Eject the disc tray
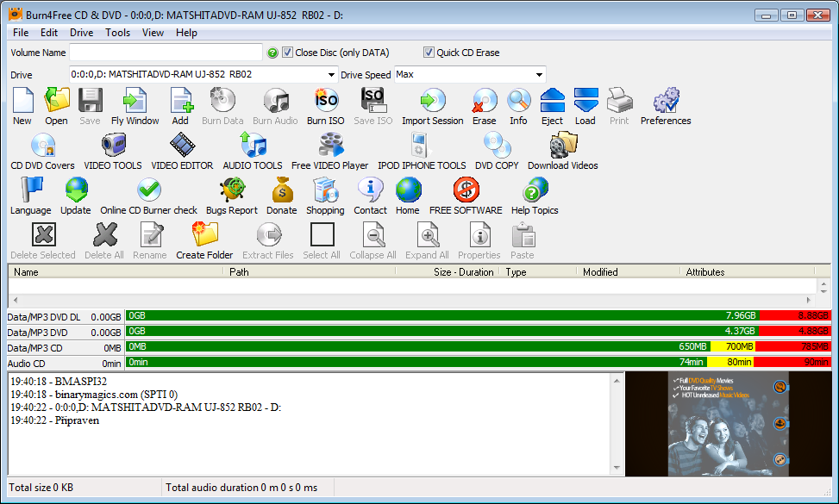 552,103
